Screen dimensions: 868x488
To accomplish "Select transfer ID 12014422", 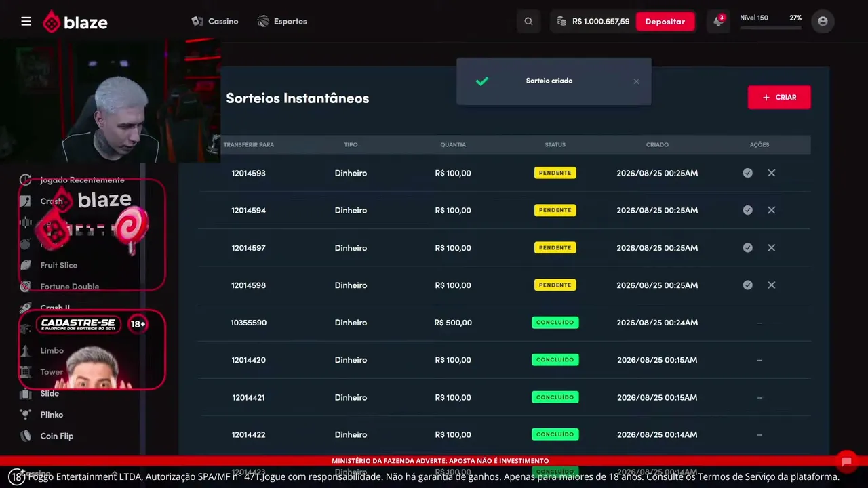I will coord(248,434).
